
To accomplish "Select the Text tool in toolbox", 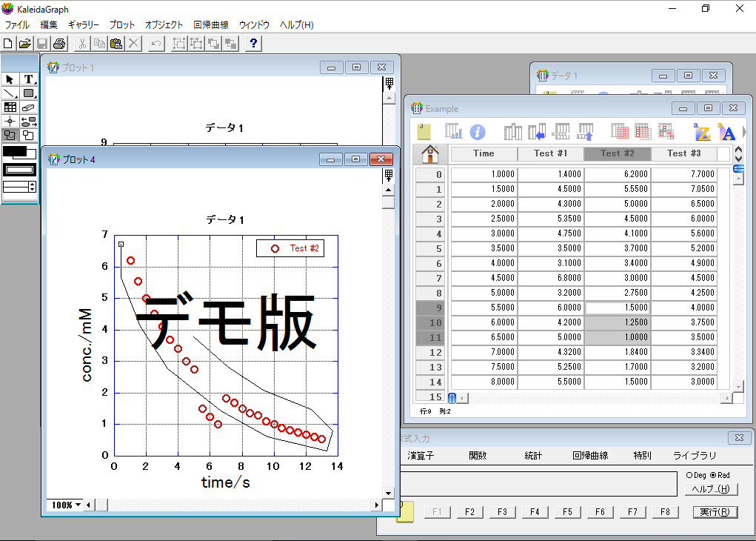I will tap(28, 79).
